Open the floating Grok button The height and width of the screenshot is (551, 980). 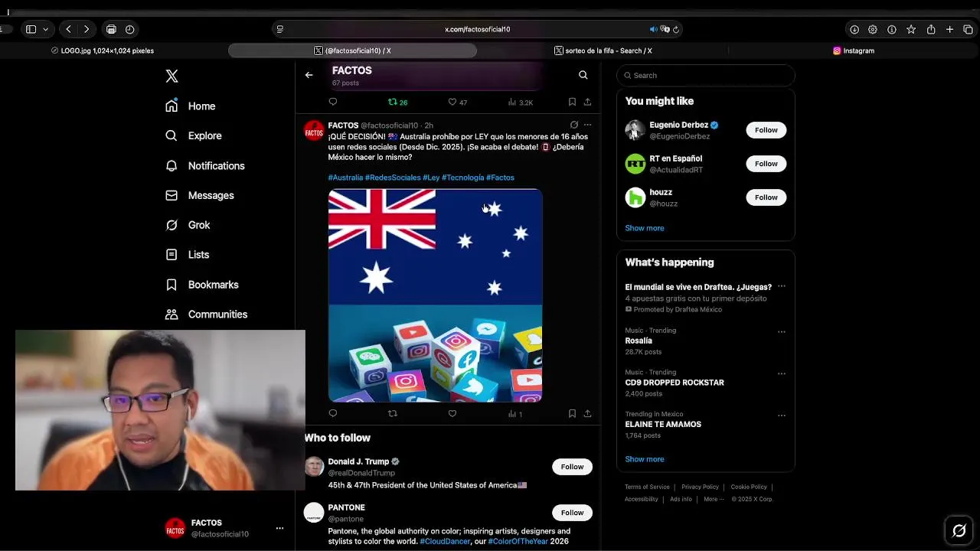point(959,530)
